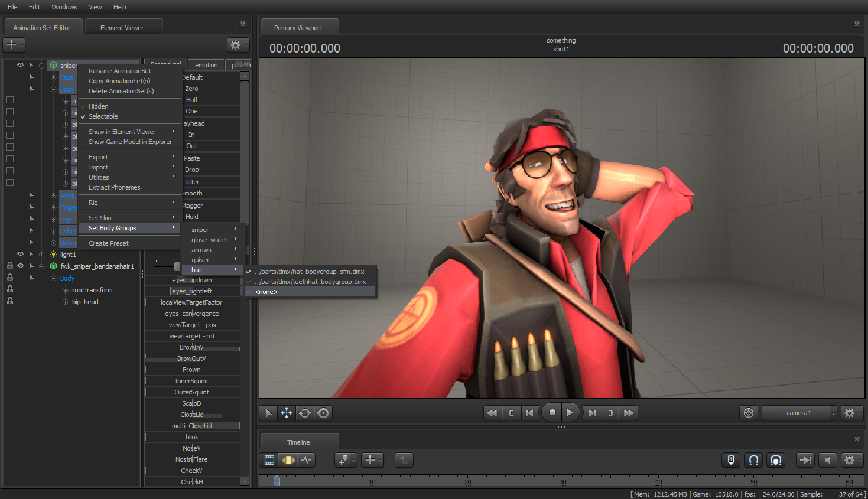Jump to previous clip with left bracket button
868x499 pixels.
click(511, 413)
